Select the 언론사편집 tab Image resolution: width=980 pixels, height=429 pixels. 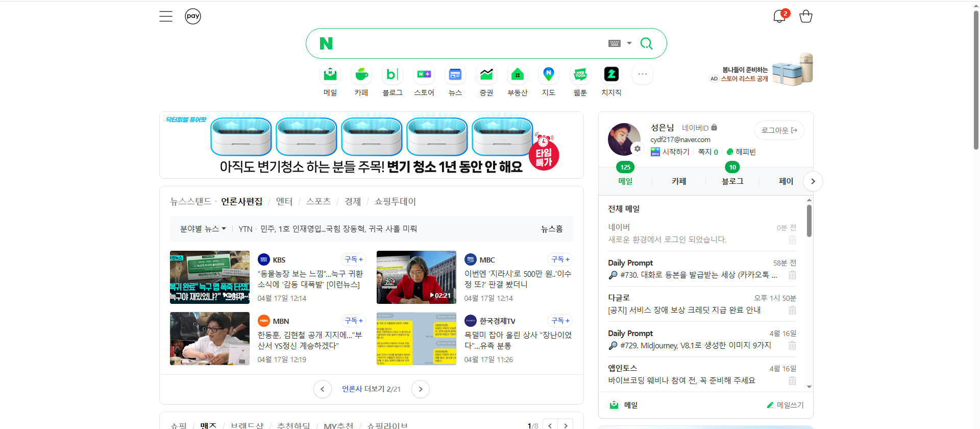coord(241,201)
